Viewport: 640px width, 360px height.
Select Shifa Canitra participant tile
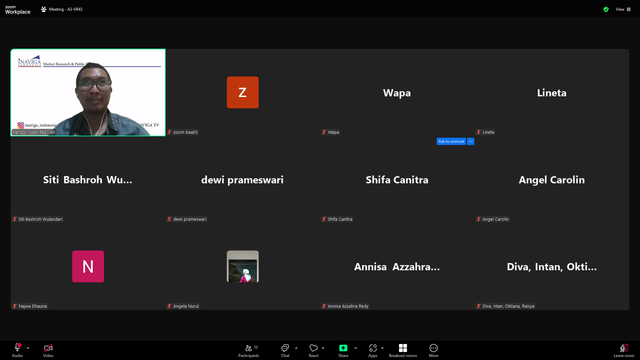[397, 180]
